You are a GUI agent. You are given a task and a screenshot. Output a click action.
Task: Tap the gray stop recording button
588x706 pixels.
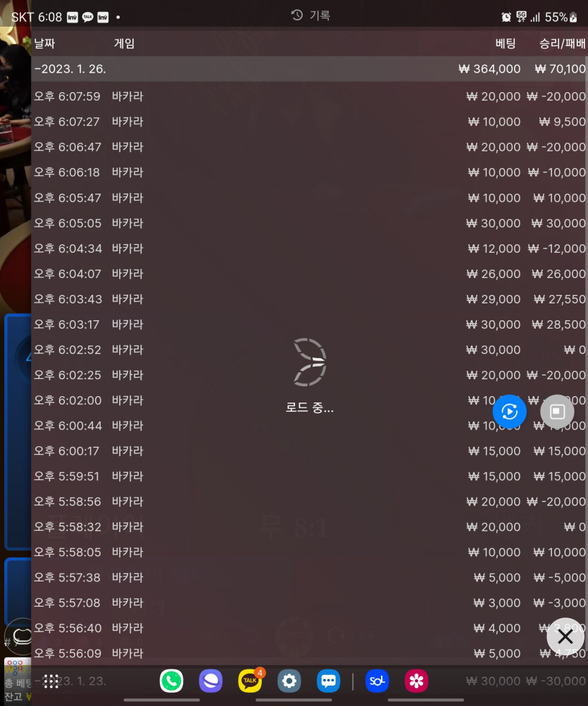click(557, 412)
